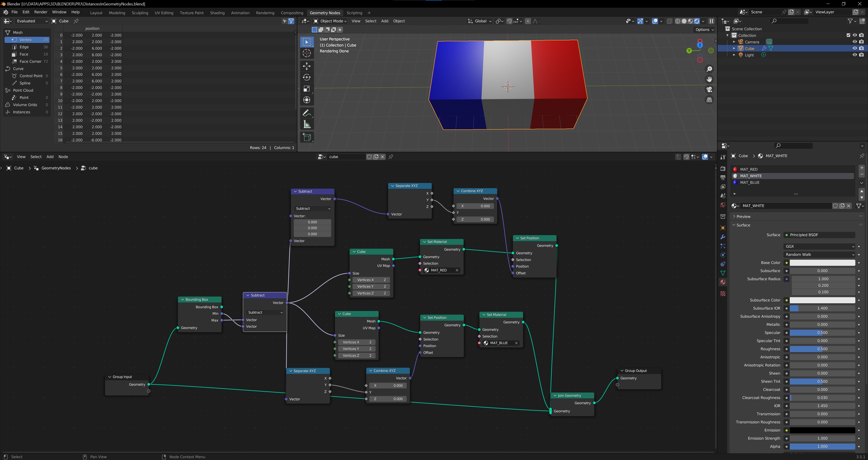This screenshot has width=868, height=460.
Task: Toggle viewport overlays button
Action: coord(655,21)
